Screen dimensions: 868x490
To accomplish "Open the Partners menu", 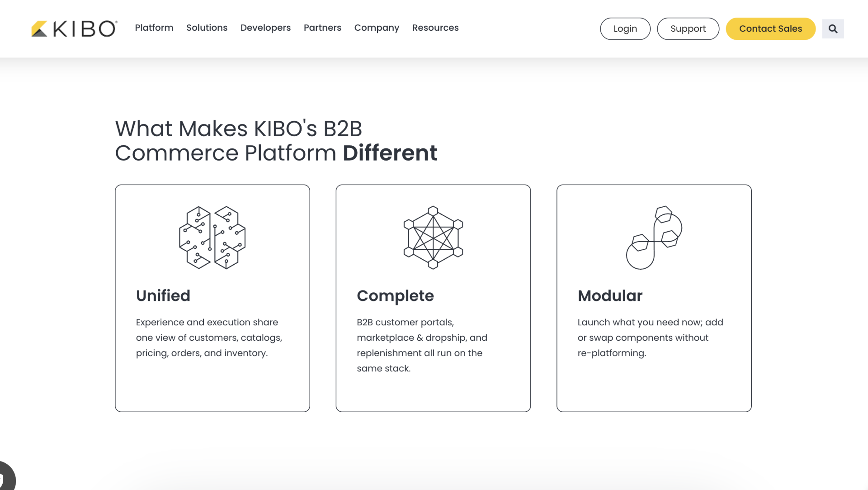I will [322, 28].
